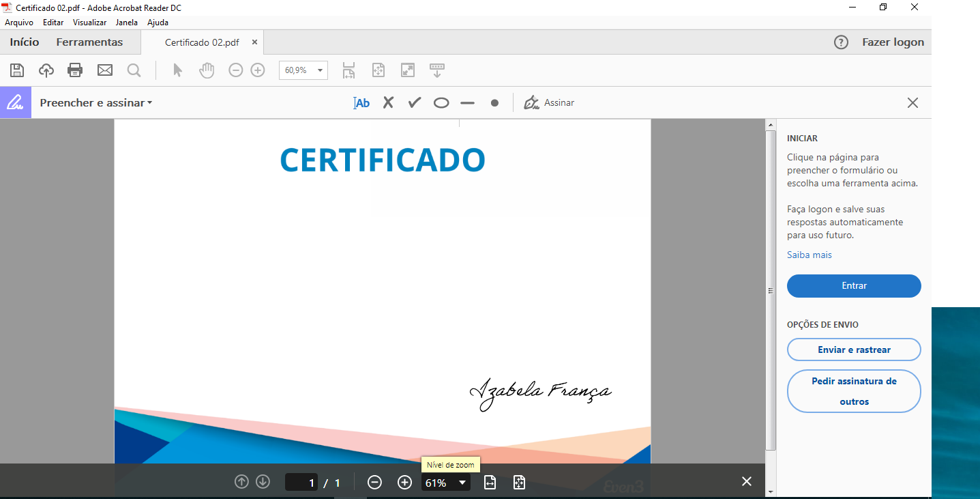Click the blue Entrar button

[854, 286]
